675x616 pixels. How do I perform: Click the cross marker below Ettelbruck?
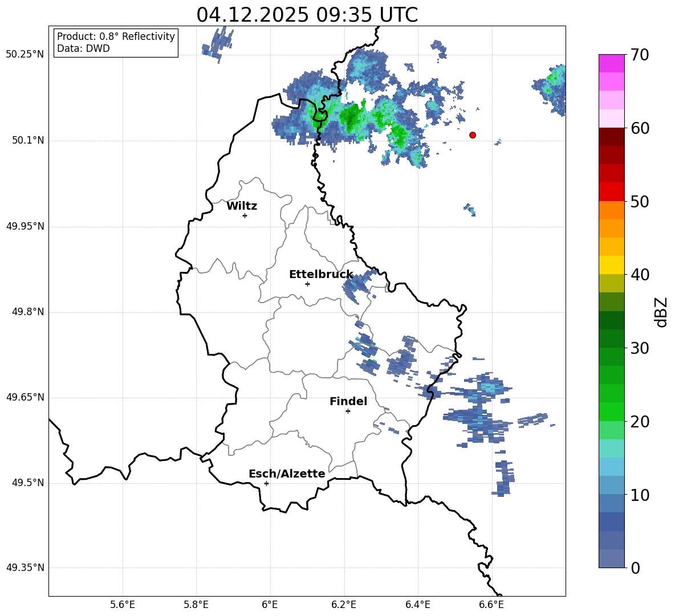[307, 284]
